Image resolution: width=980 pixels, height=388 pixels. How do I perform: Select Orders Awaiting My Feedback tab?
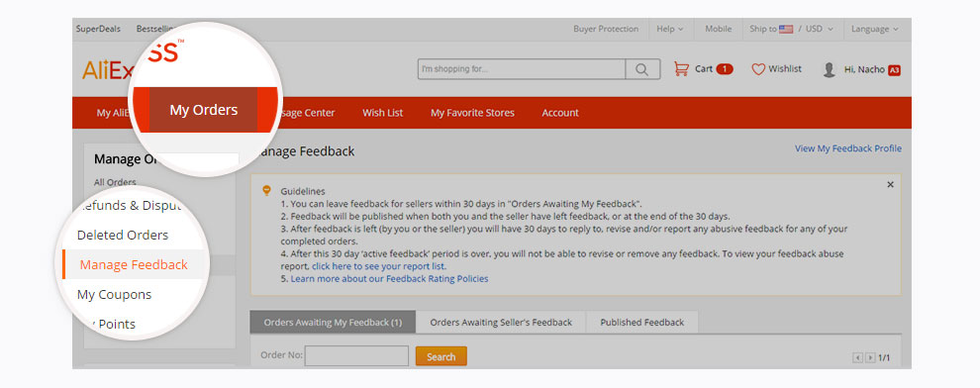(x=333, y=323)
